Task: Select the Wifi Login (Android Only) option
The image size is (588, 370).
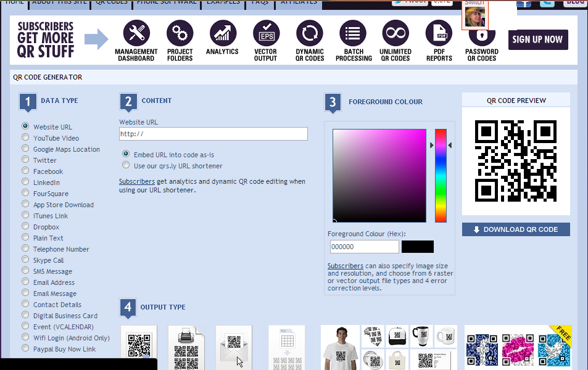Action: point(25,337)
